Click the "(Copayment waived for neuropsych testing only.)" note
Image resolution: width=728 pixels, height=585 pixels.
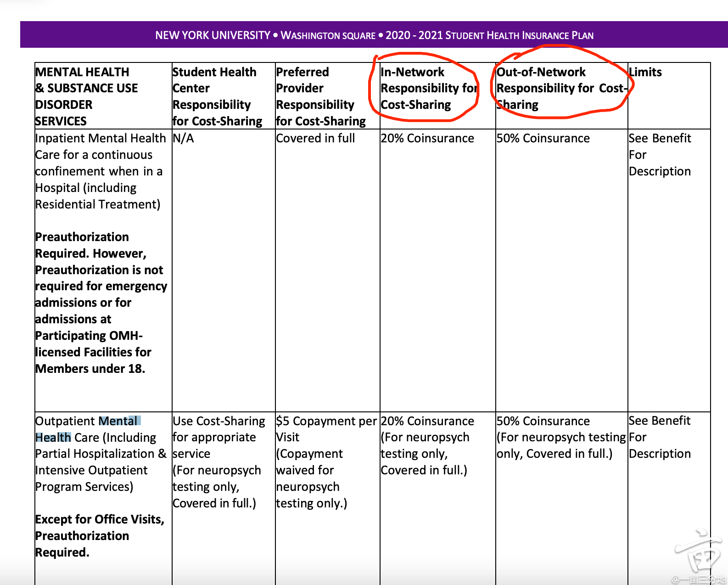312,478
